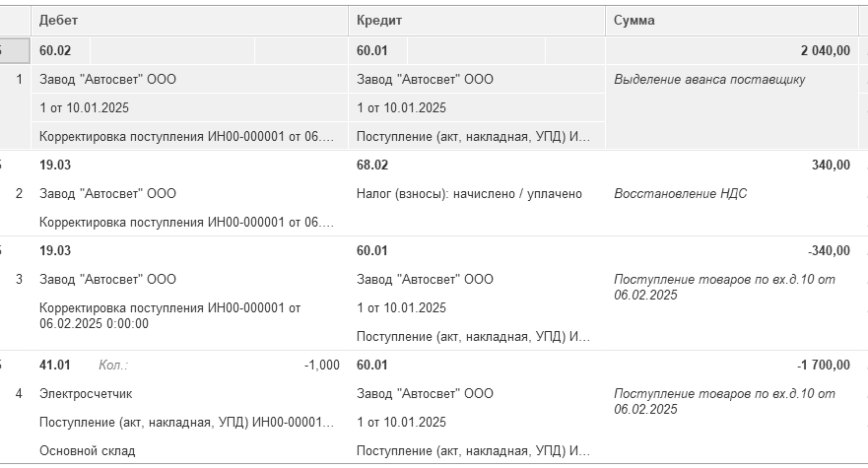This screenshot has height=468, width=868.
Task: Click the Дебет column header
Action: tap(189, 21)
